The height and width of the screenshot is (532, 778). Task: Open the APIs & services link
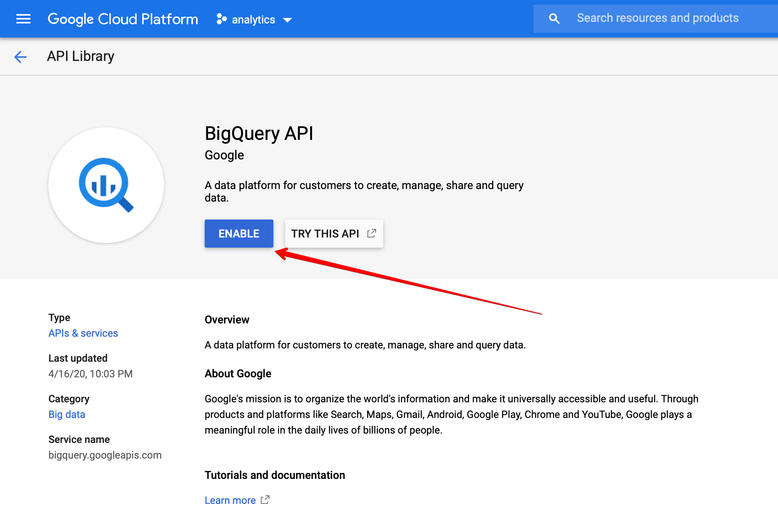tap(83, 333)
